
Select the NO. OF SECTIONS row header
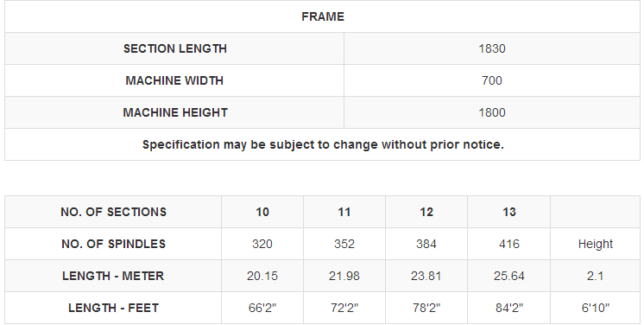tap(113, 212)
